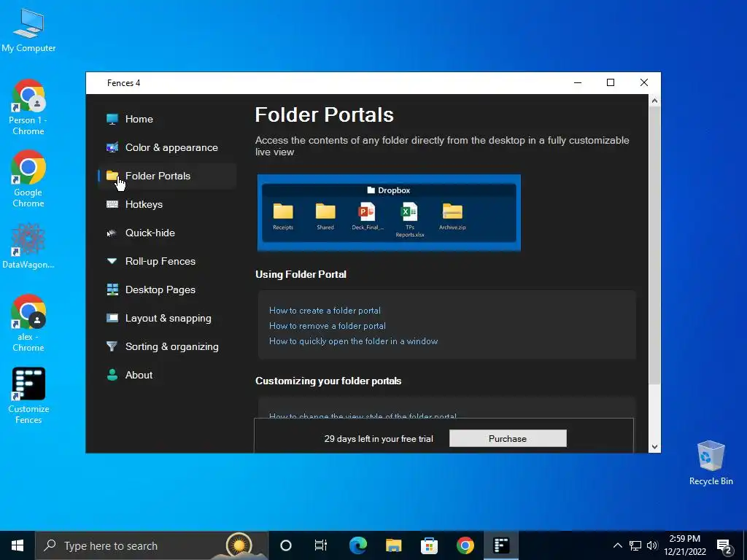The image size is (747, 560).
Task: Open the About page
Action: click(x=167, y=376)
